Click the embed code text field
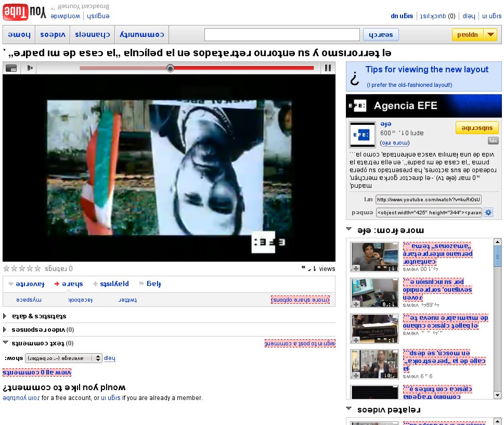This screenshot has height=425, width=504. click(x=429, y=212)
